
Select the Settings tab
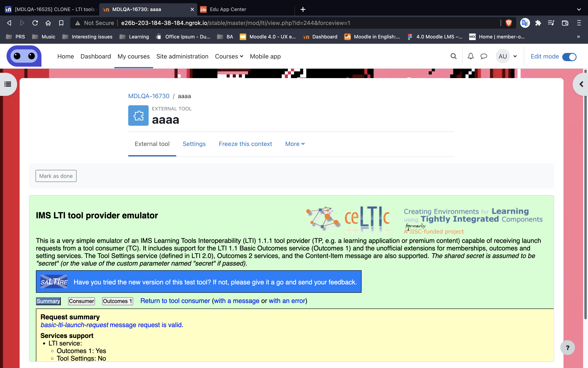pos(194,144)
